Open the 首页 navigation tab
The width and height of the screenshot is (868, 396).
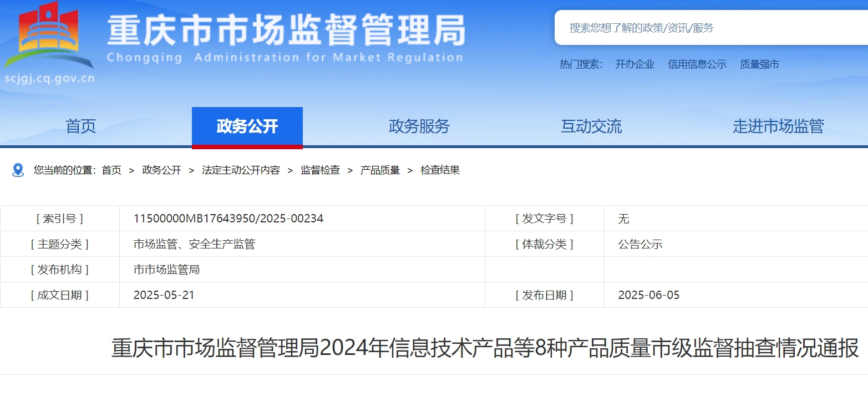tap(81, 126)
